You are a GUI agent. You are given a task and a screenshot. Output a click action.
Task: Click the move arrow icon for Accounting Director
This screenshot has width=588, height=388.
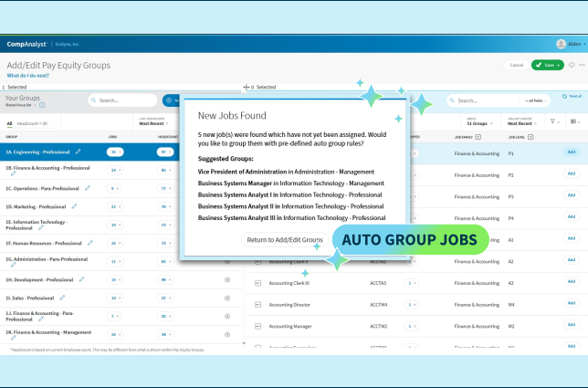[x=259, y=304]
